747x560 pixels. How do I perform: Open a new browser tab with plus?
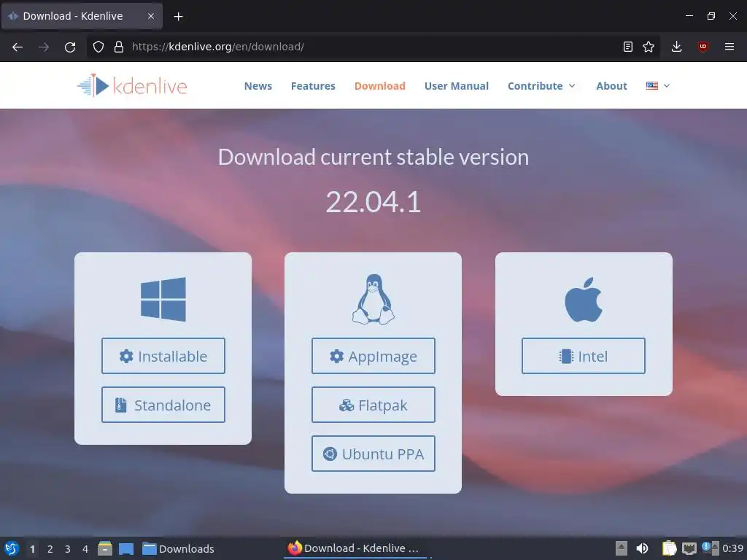(x=178, y=17)
